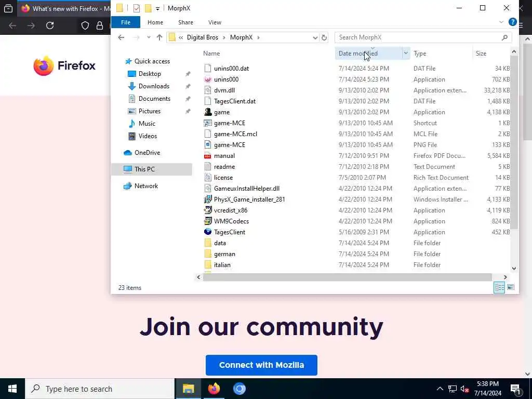Viewport: 532px width, 399px height.
Task: Open Quick access in navigation pane
Action: click(152, 61)
